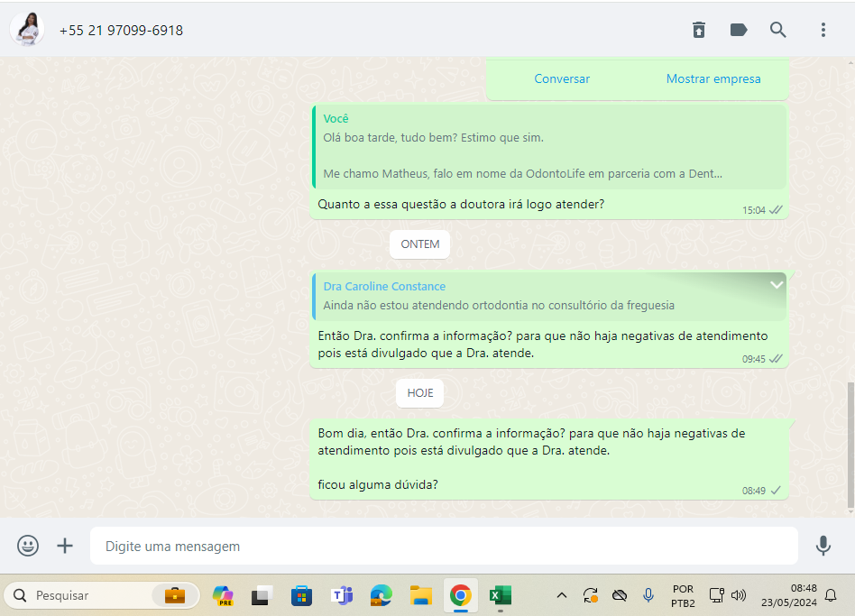Search in conversation with magnifier icon

[x=778, y=30]
